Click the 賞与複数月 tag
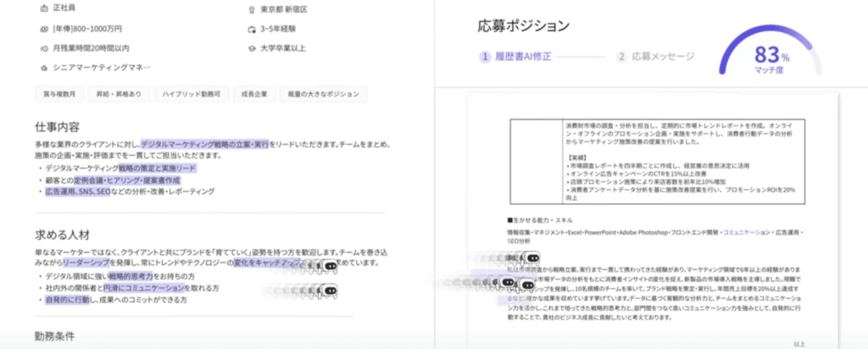Image resolution: width=868 pixels, height=349 pixels. tap(59, 94)
